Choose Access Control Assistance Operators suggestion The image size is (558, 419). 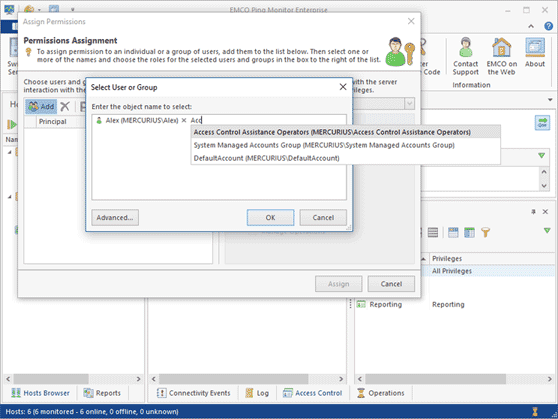346,132
